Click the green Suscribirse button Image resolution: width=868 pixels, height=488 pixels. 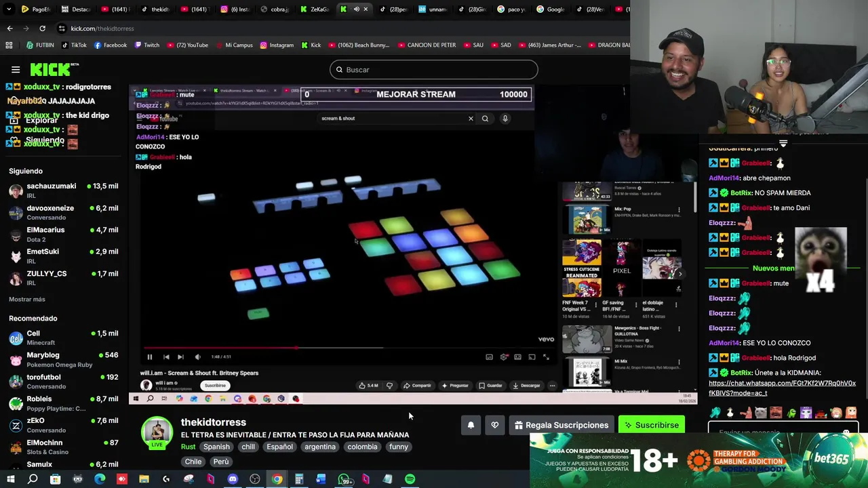[651, 425]
